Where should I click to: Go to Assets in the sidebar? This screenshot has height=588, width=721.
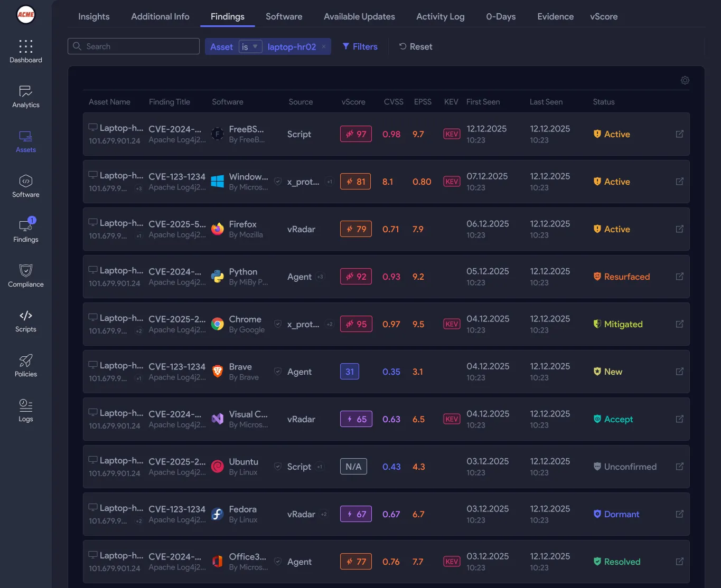click(25, 141)
